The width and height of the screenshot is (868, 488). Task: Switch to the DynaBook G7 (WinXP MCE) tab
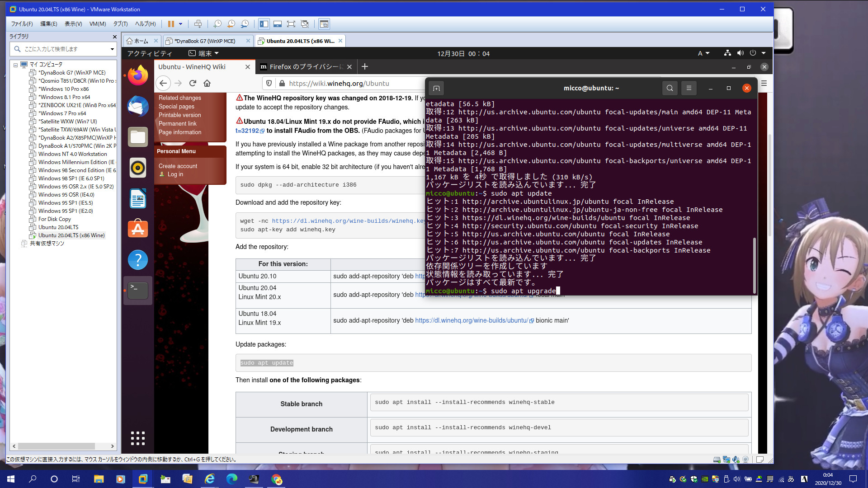tap(205, 41)
